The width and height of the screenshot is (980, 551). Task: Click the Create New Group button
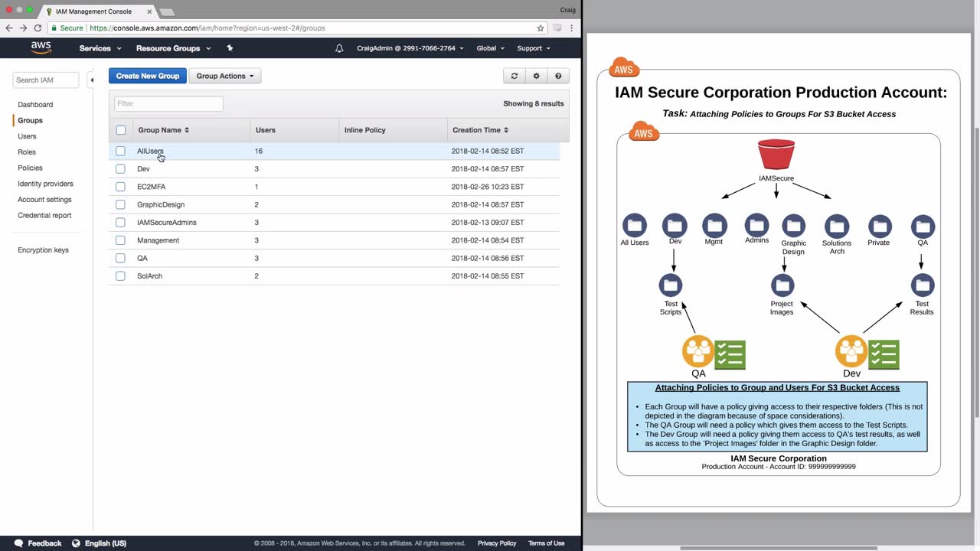tap(148, 76)
